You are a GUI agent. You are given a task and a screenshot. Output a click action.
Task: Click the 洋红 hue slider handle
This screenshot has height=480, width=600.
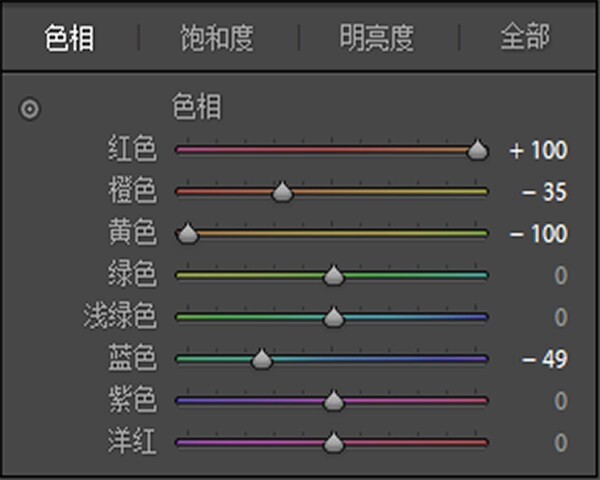334,443
